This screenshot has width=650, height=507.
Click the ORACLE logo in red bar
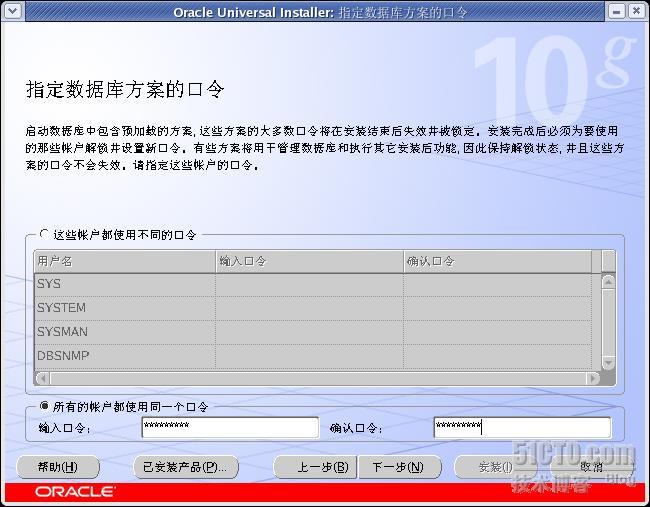[x=75, y=492]
